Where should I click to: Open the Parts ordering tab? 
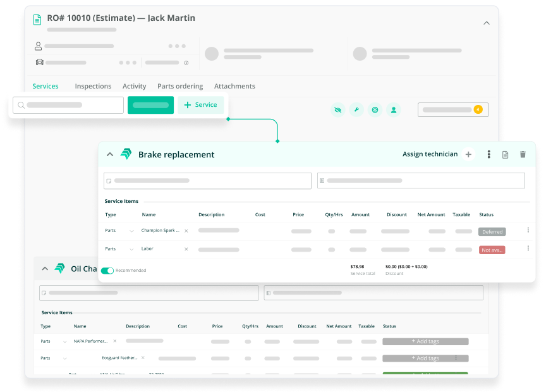tap(180, 87)
